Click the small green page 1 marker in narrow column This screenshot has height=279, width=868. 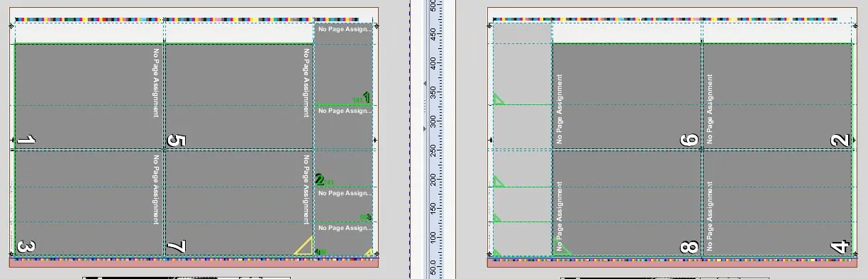coord(367,97)
